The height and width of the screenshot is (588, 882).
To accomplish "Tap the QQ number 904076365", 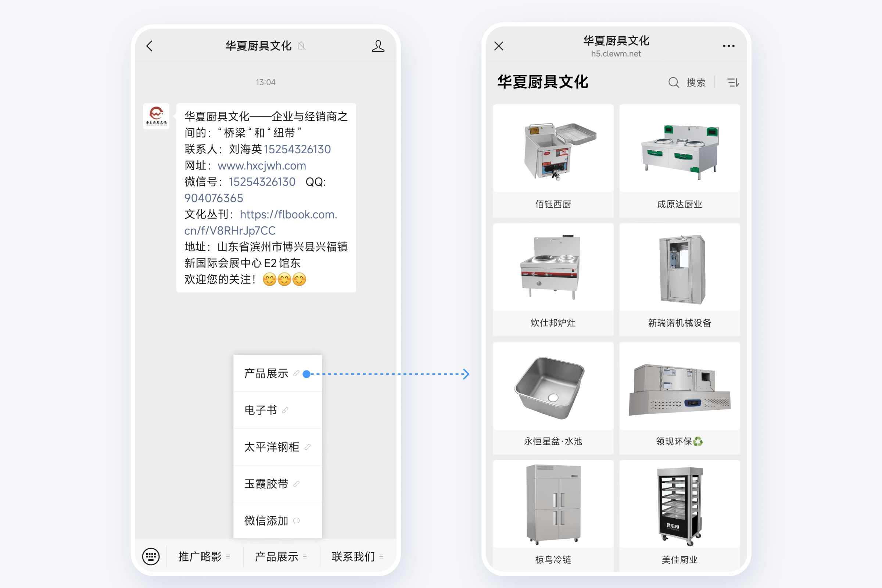I will (214, 198).
